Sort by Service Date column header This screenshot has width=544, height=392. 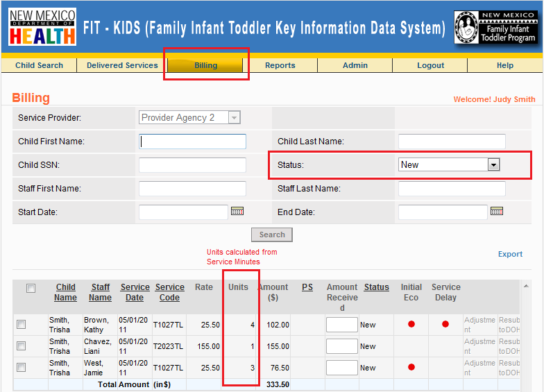point(135,292)
